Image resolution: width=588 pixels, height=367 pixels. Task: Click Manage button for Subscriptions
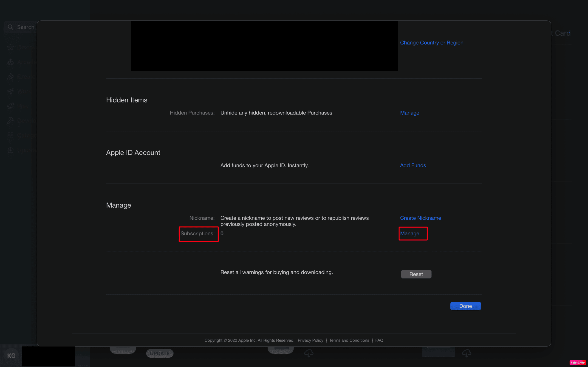(x=410, y=234)
